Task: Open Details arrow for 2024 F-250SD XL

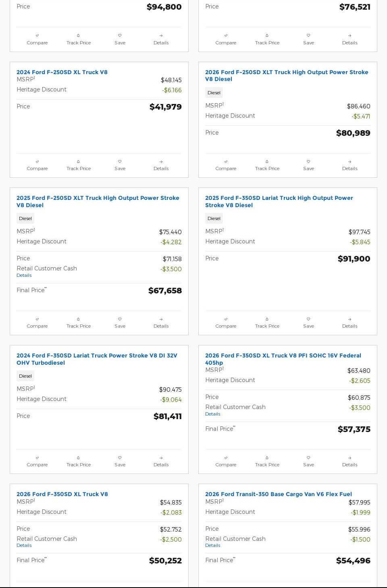Action: [161, 162]
